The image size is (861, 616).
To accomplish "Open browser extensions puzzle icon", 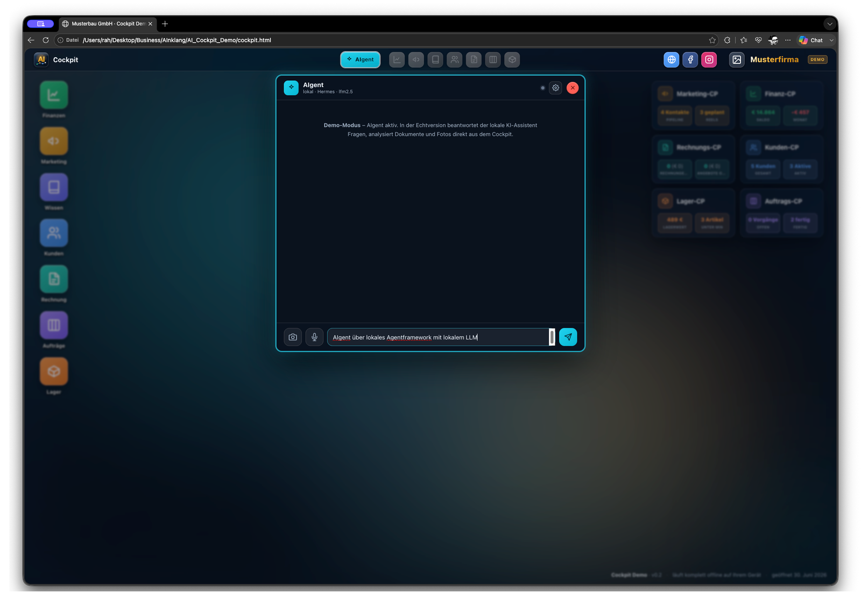I will (728, 40).
